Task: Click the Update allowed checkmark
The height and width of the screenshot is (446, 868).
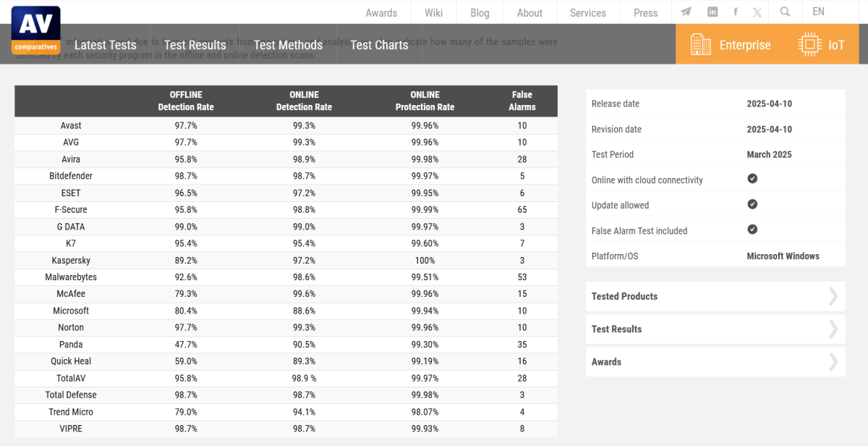Action: pos(752,204)
